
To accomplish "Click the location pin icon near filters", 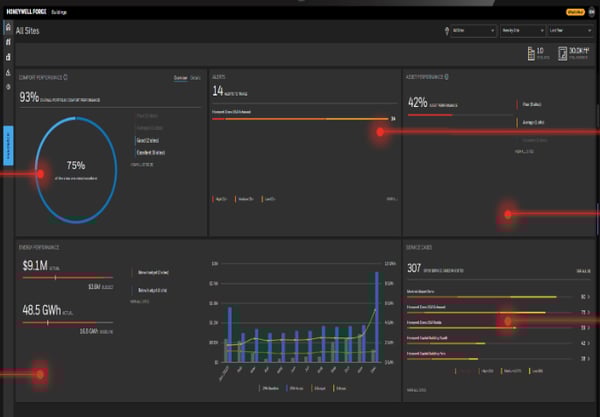I will point(445,31).
